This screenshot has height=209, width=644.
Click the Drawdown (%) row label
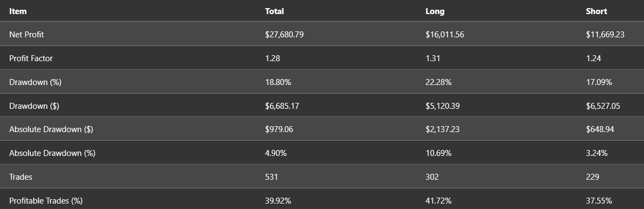[x=35, y=82]
